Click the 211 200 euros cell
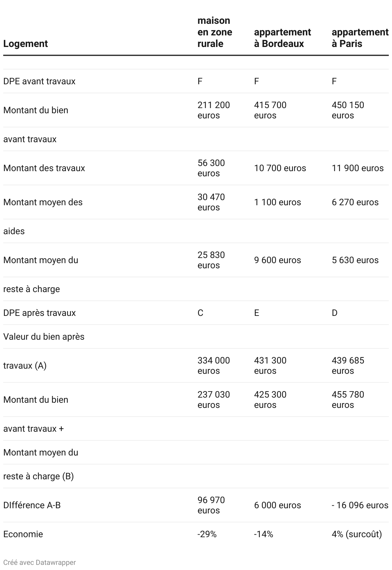The width and height of the screenshot is (392, 570). [214, 110]
